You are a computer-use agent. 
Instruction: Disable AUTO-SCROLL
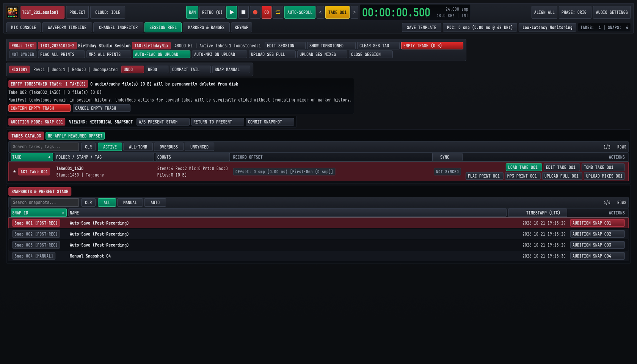tap(300, 12)
